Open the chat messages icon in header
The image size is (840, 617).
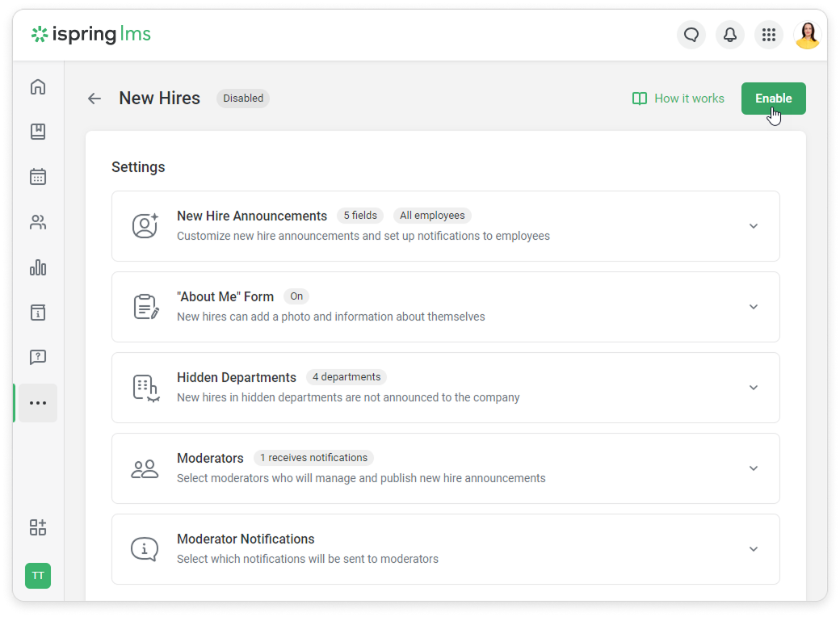(x=691, y=35)
